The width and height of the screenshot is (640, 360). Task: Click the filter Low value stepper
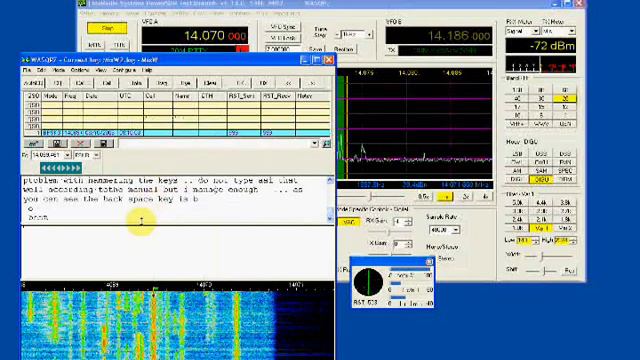tap(535, 241)
